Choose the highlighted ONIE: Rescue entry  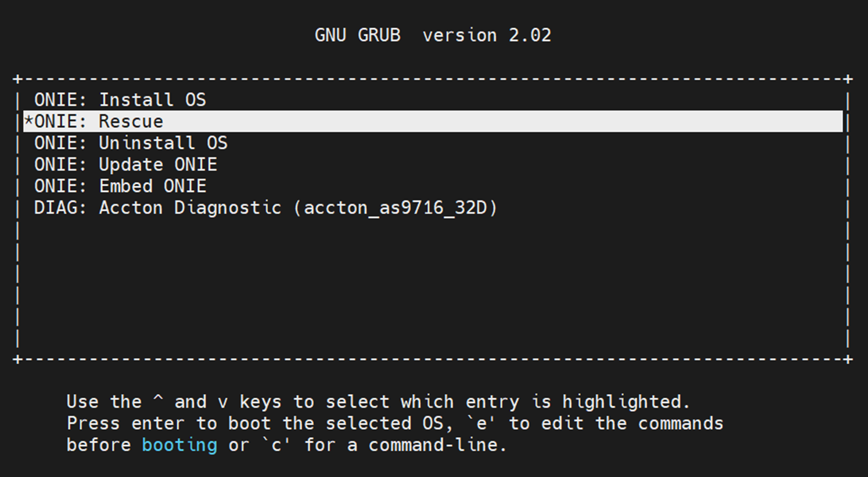433,121
